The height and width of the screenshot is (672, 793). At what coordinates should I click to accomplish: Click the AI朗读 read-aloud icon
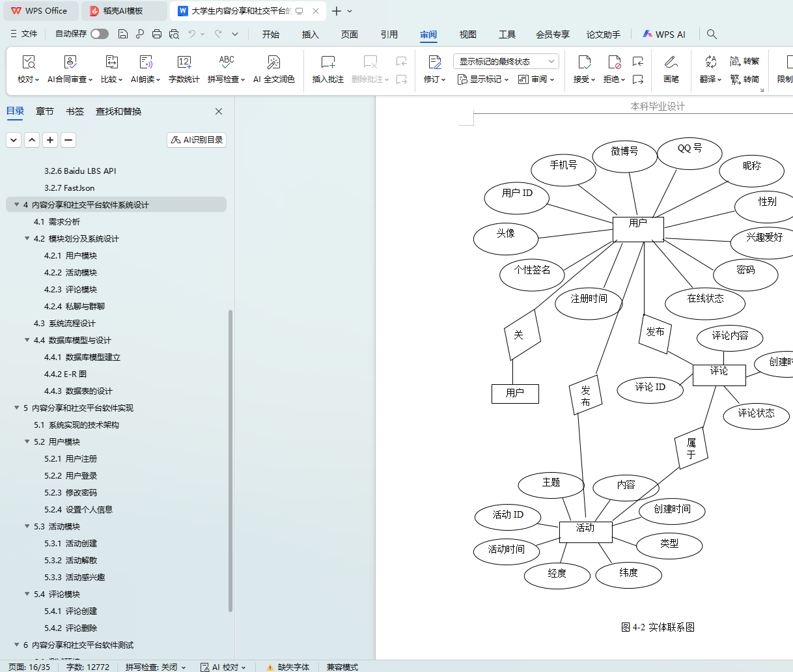click(x=145, y=63)
